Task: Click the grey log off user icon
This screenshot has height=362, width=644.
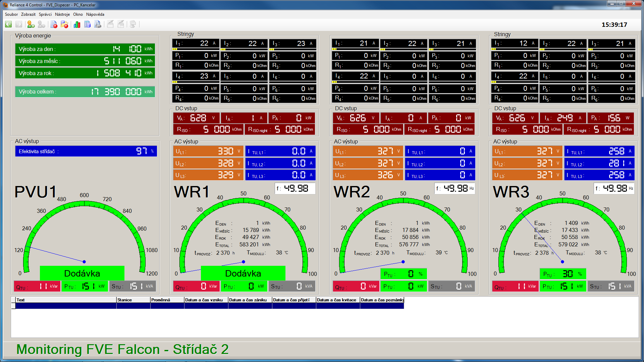Action: 41,24
